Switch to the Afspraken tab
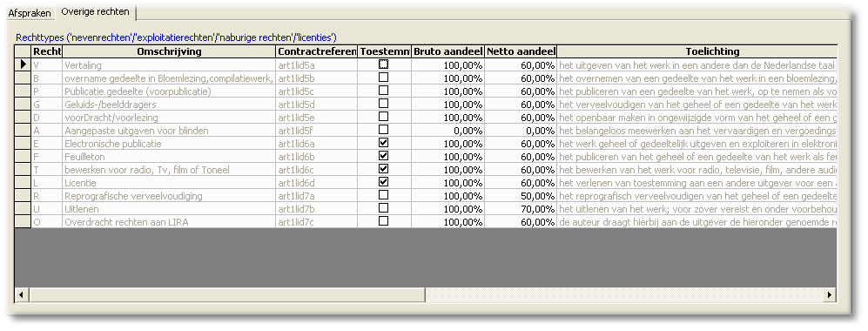Viewport: 868px width, 331px height. pyautogui.click(x=30, y=13)
